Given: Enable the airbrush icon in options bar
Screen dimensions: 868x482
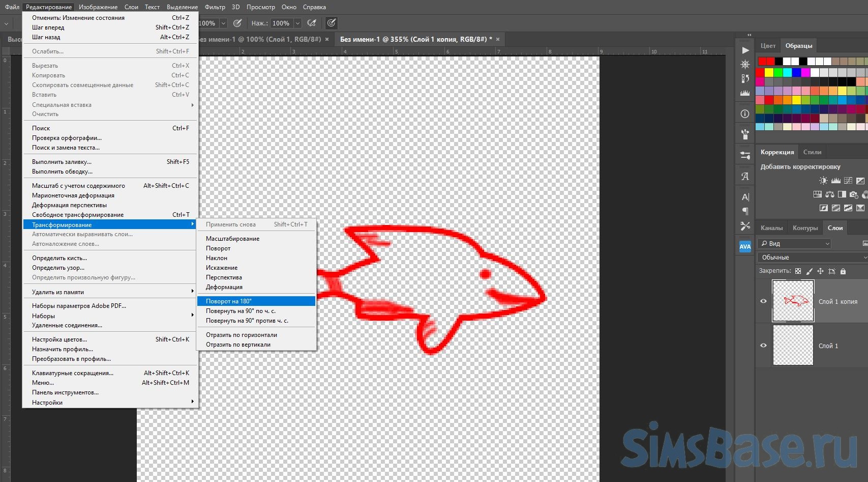Looking at the screenshot, I should click(x=312, y=23).
